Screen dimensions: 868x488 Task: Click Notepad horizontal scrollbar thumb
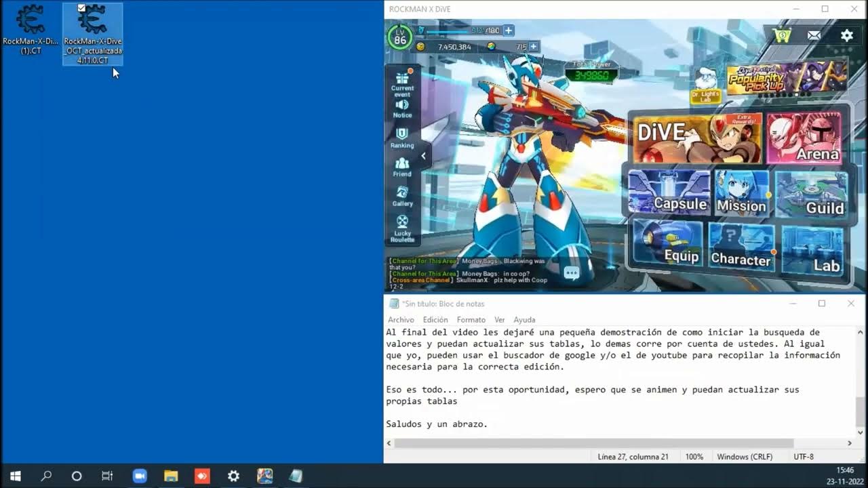(x=594, y=443)
